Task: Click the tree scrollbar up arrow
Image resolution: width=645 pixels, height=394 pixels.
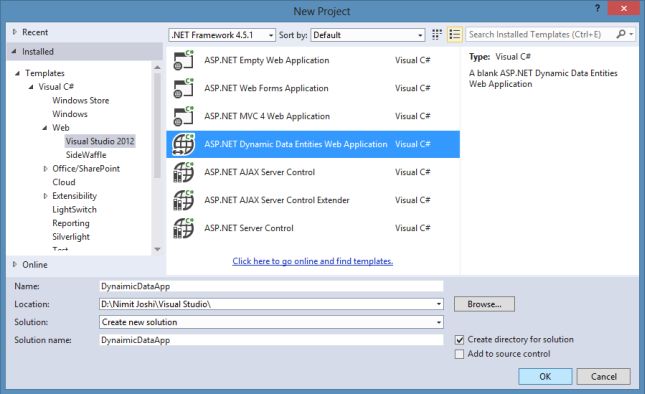Action: 157,67
